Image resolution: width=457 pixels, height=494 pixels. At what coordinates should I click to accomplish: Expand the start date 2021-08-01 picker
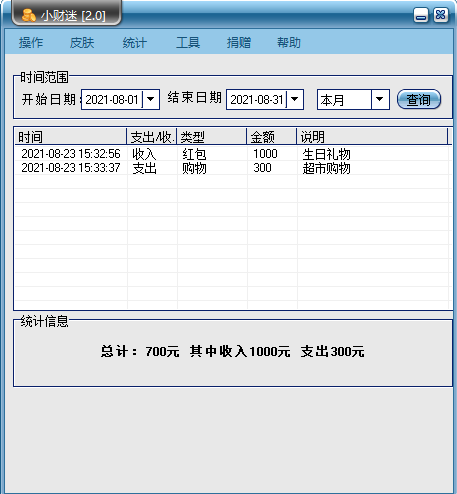pyautogui.click(x=151, y=99)
